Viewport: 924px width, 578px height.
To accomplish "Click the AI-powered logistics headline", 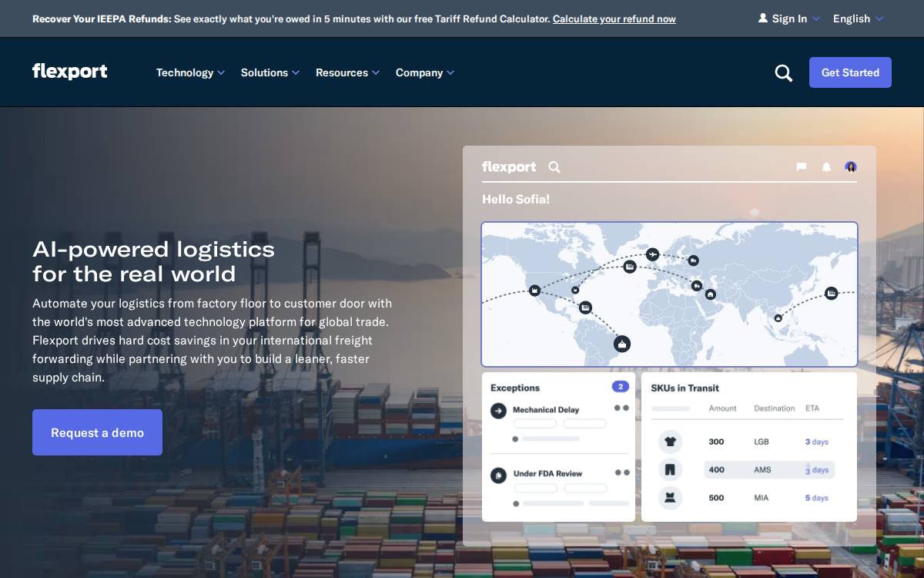I will coord(153,261).
